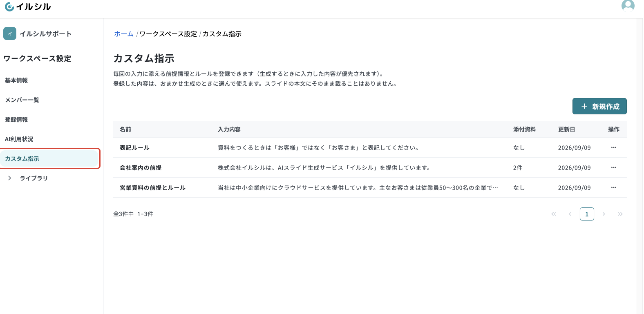Open メンバー一覧 in the sidebar
644x314 pixels.
(x=22, y=100)
